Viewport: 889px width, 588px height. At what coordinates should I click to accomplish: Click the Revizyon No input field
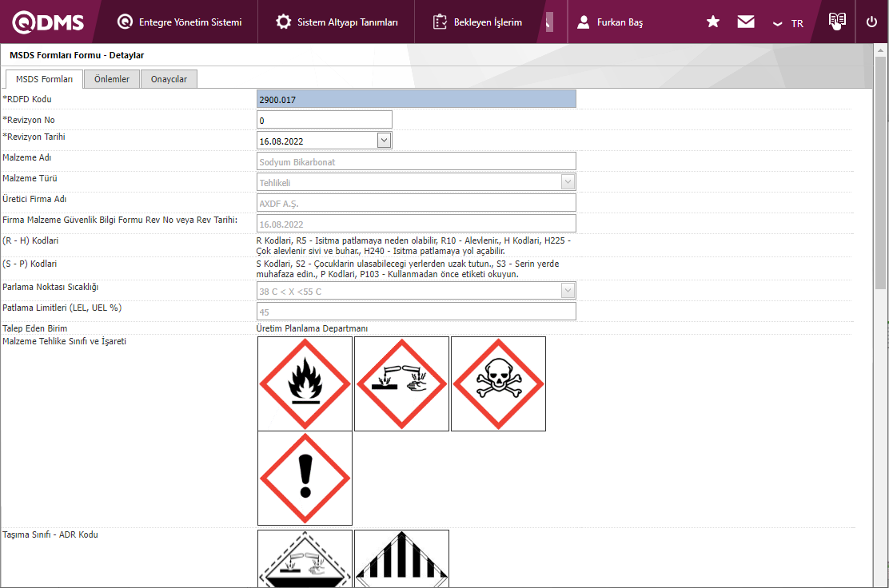click(x=325, y=120)
